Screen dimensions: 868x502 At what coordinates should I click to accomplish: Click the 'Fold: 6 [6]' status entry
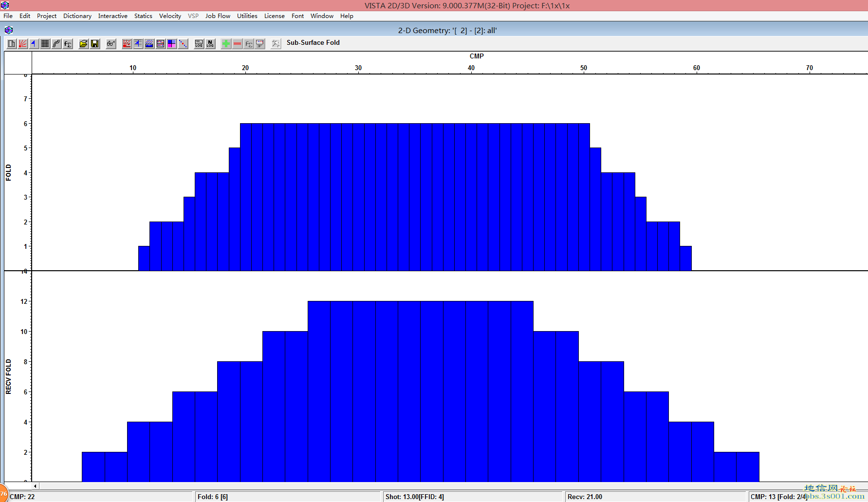tap(213, 497)
